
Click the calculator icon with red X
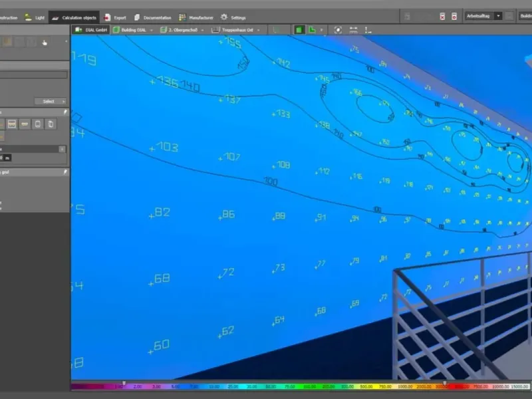(442, 16)
